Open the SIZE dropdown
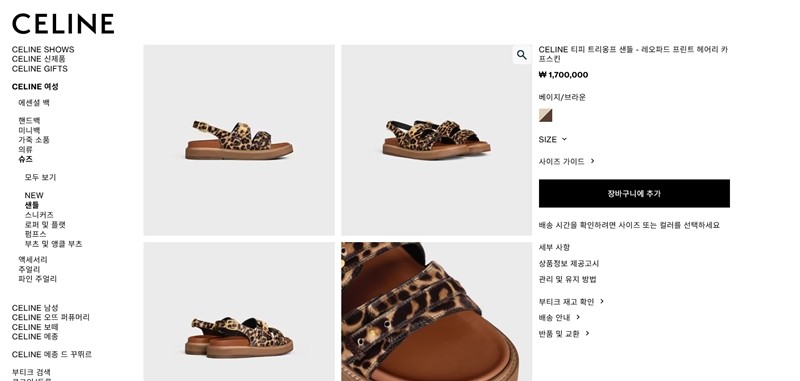Screen dimensions: 800x381 [x=553, y=139]
